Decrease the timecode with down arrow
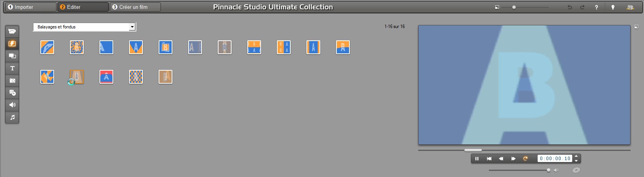This screenshot has height=177, width=644. tap(576, 161)
